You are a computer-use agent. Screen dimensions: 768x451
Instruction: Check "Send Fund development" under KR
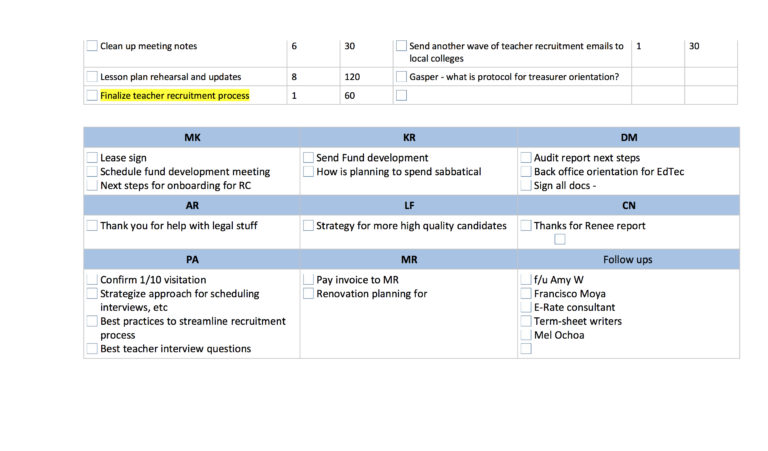308,158
